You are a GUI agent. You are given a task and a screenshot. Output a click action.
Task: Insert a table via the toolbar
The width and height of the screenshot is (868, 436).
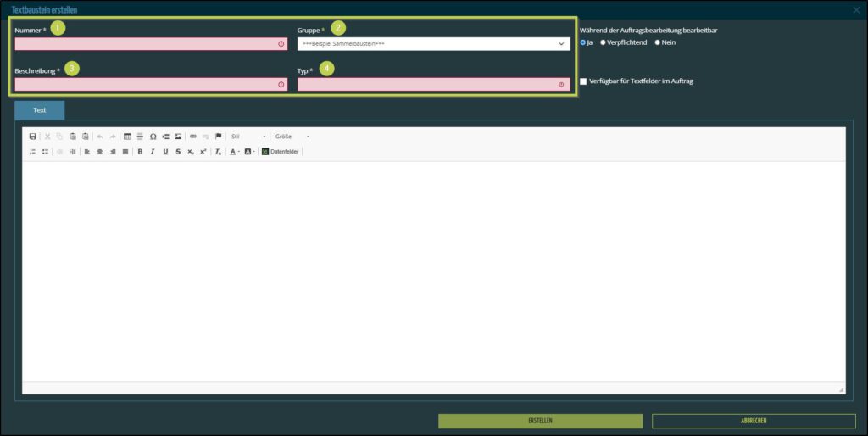click(127, 137)
